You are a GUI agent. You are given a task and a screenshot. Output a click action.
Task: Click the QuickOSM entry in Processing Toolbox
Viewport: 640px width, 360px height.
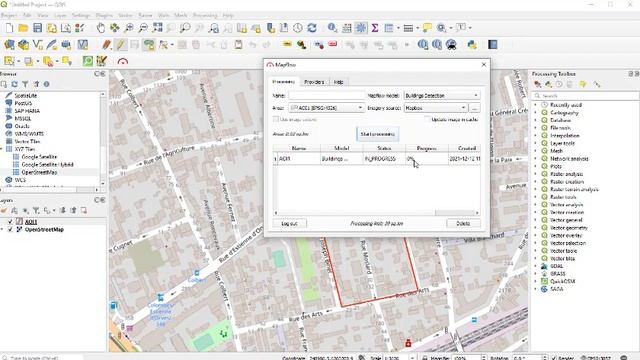pos(562,281)
